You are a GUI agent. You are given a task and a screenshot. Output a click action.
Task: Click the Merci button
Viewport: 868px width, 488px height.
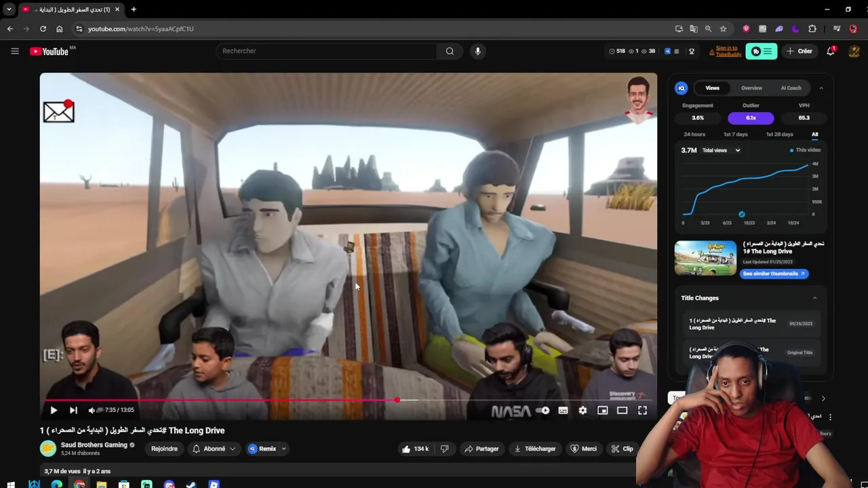584,449
